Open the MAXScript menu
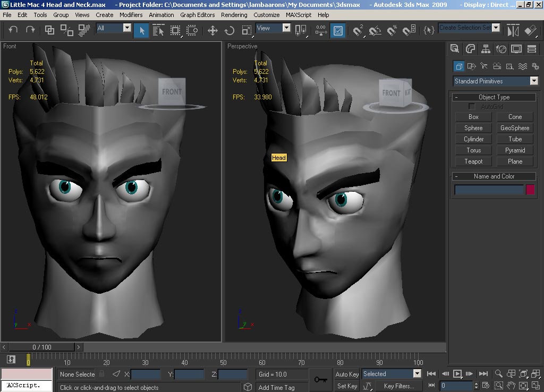This screenshot has width=544, height=392. pyautogui.click(x=299, y=15)
